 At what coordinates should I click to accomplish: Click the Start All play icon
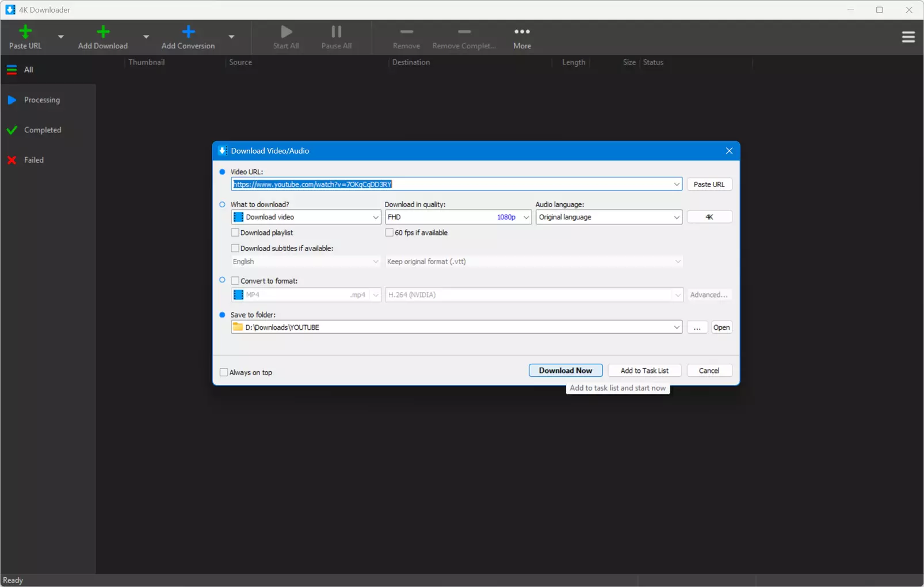tap(286, 32)
